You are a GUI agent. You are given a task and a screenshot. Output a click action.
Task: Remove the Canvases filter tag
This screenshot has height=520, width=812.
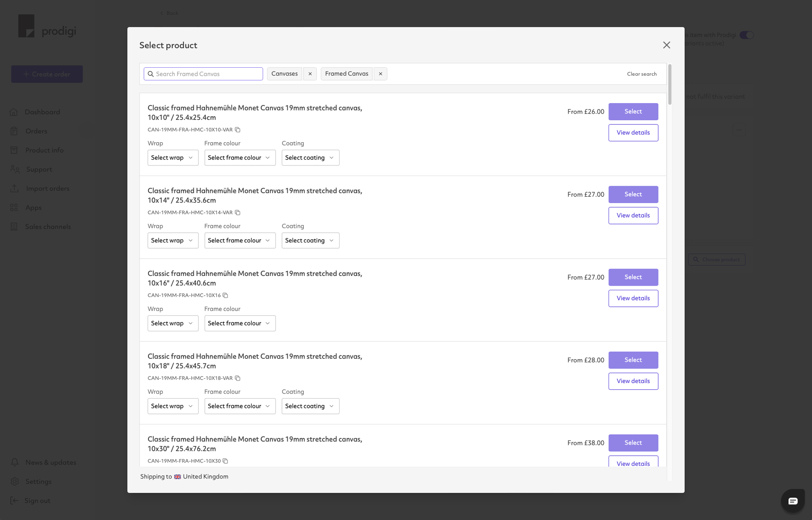(310, 74)
